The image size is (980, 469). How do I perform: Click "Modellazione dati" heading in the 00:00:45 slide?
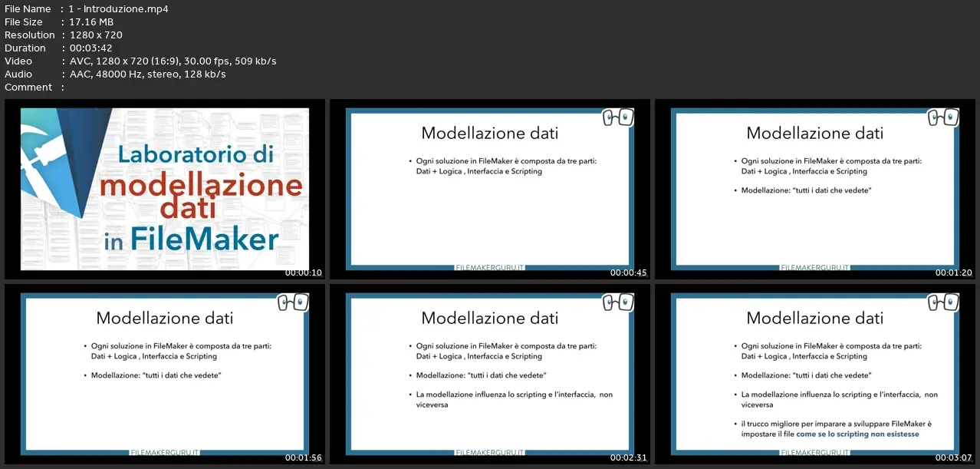pos(490,133)
